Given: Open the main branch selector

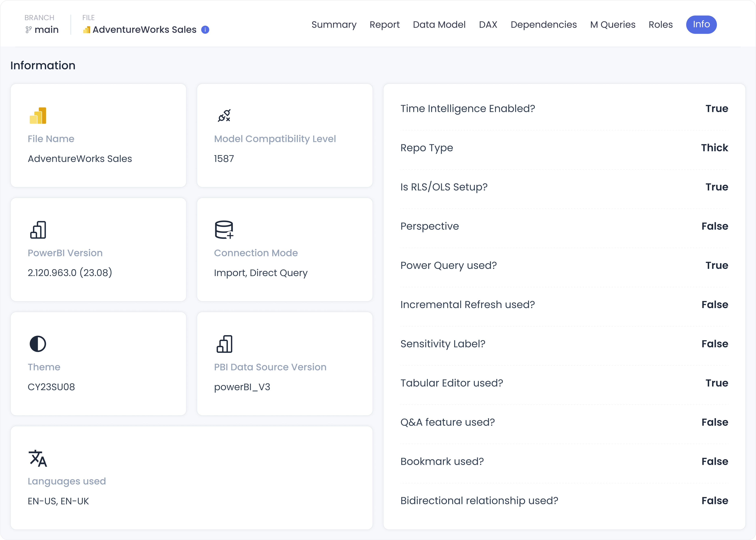Looking at the screenshot, I should (x=46, y=30).
